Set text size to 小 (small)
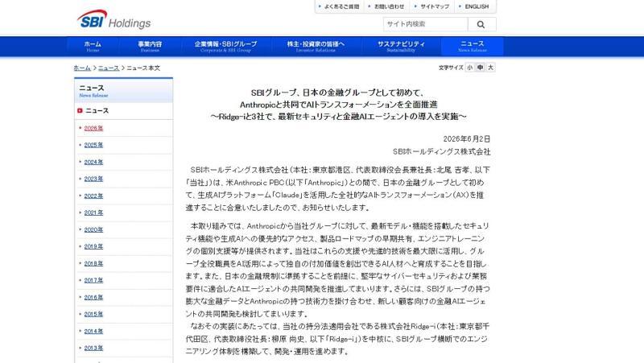The image size is (644, 363). (470, 68)
